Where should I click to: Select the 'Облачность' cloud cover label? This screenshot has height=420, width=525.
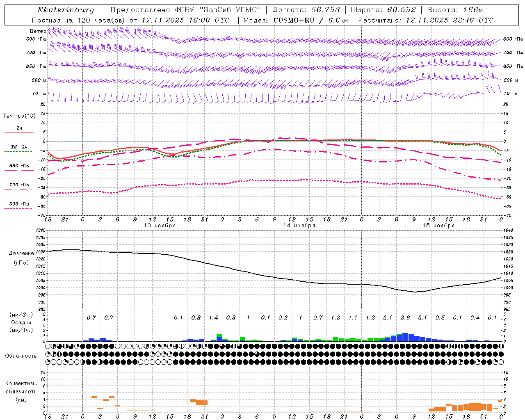21,356
